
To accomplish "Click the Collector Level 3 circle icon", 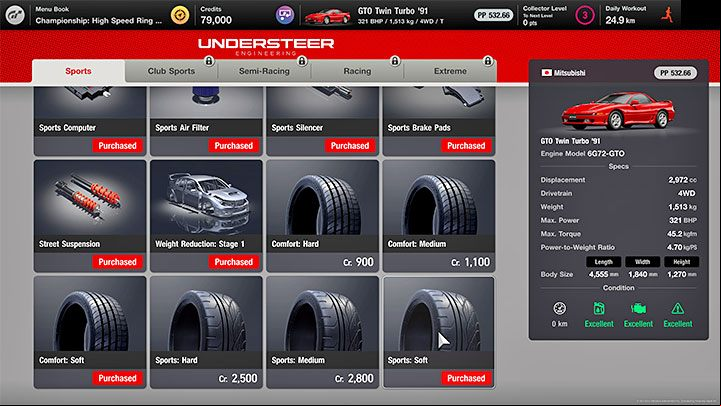I will (x=584, y=15).
